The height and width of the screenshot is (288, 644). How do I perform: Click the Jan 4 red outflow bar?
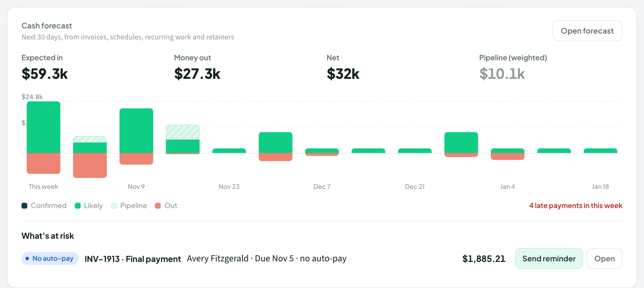click(507, 156)
